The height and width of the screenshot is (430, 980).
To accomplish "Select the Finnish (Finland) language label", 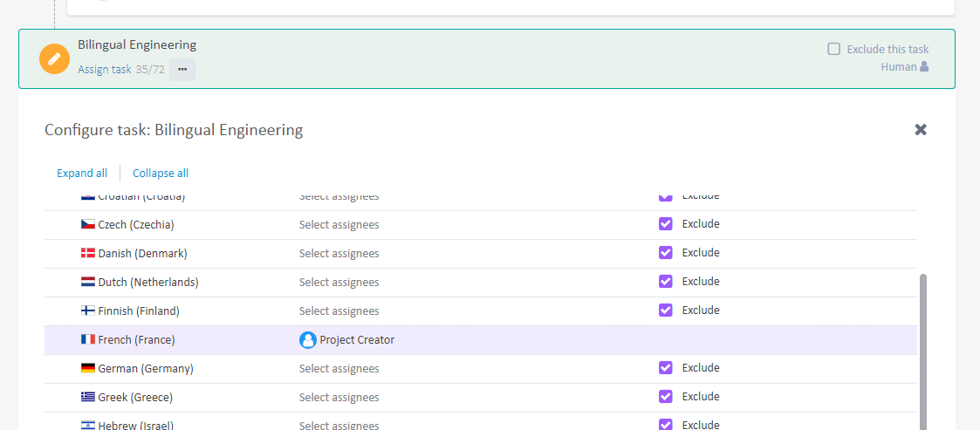I will (x=139, y=311).
